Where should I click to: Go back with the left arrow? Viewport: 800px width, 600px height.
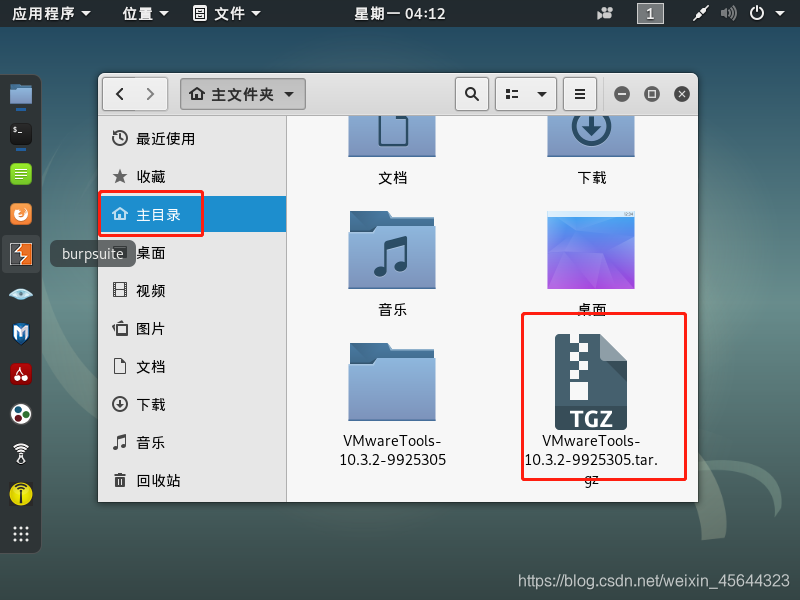[119, 94]
